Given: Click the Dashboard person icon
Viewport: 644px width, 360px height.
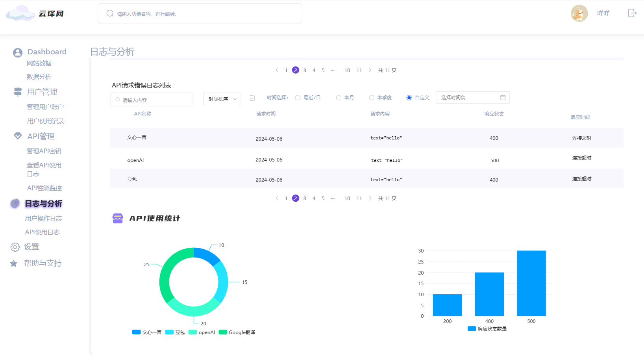Looking at the screenshot, I should pyautogui.click(x=17, y=52).
